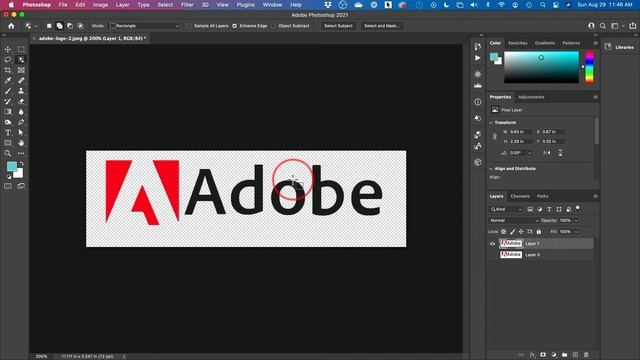
Task: Open the Mode Rectangle dropdown
Action: (x=145, y=26)
